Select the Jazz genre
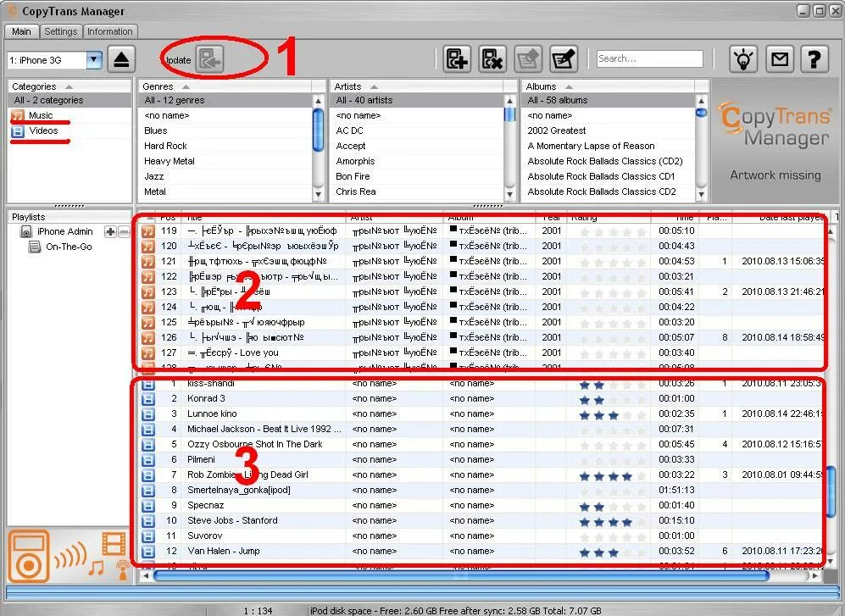The height and width of the screenshot is (616, 845). (x=225, y=177)
